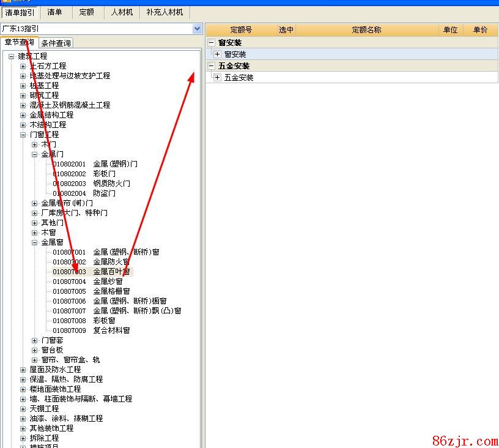Open the 补充人材机 tab

tap(164, 12)
